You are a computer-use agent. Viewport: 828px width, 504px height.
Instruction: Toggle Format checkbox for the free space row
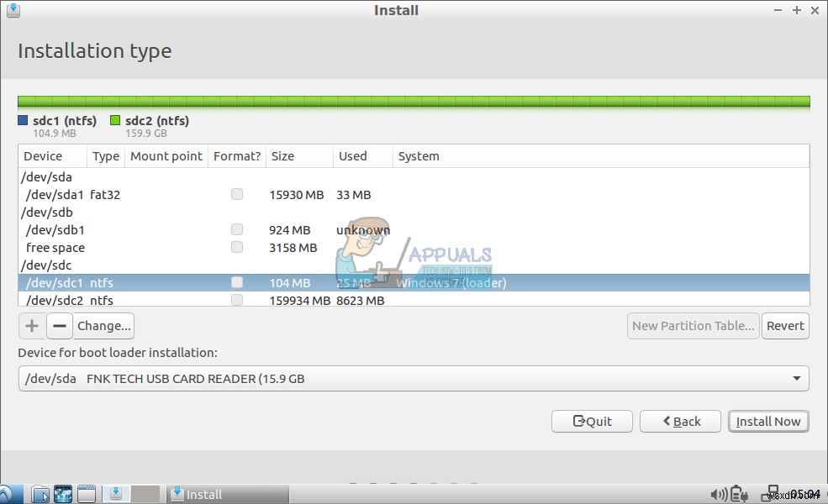[x=237, y=247]
